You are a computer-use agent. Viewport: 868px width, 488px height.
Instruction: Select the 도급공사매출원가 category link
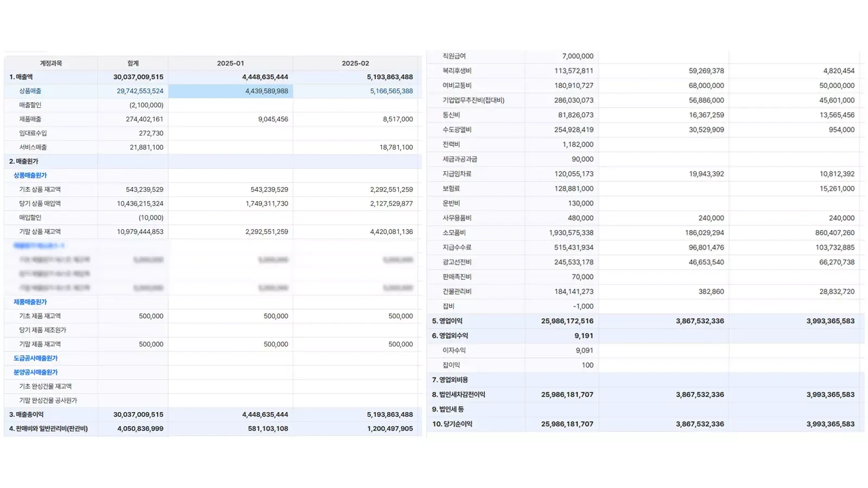36,358
